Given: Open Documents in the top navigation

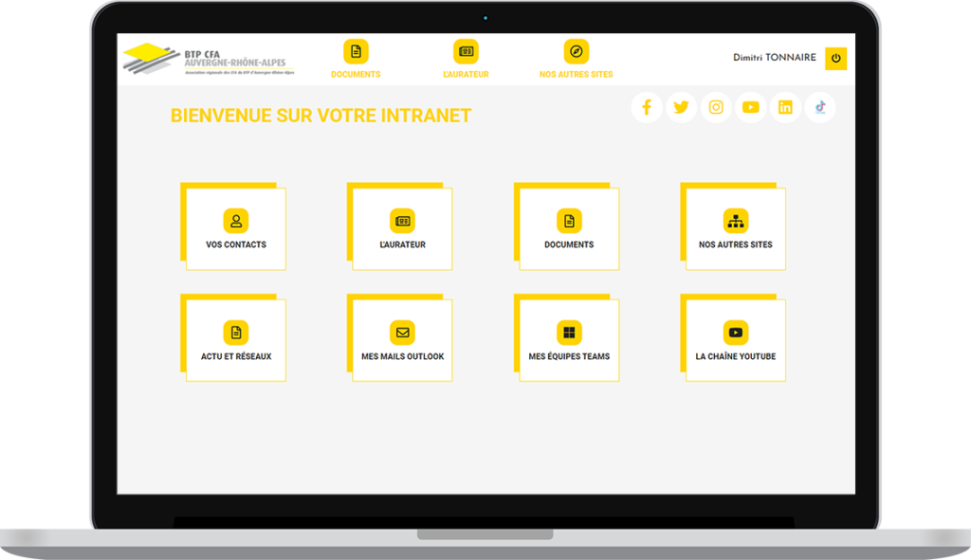Looking at the screenshot, I should (356, 59).
